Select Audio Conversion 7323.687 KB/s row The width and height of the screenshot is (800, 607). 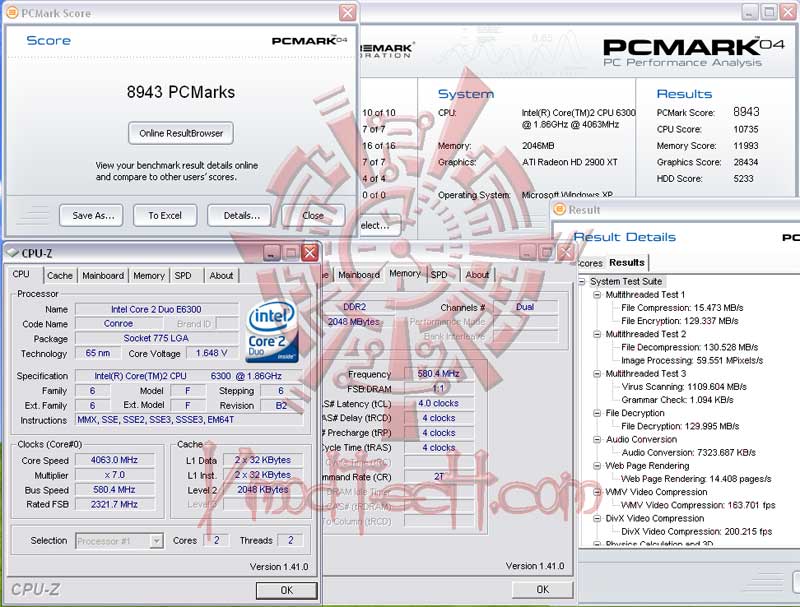pos(688,452)
